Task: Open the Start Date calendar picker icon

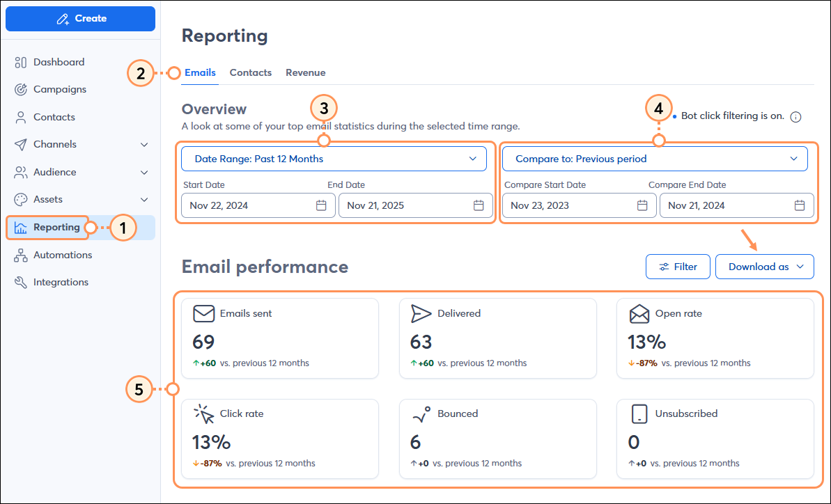Action: (x=320, y=205)
